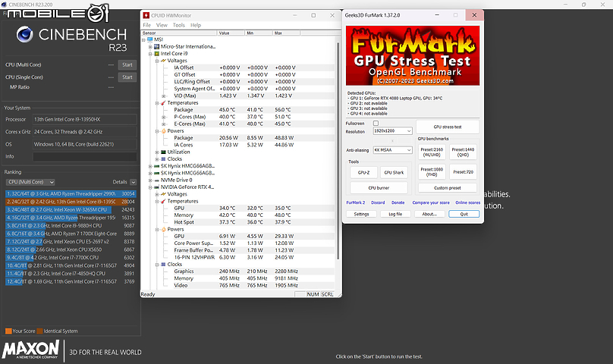Open FurMark Log file
The width and height of the screenshot is (613, 364).
[395, 215]
